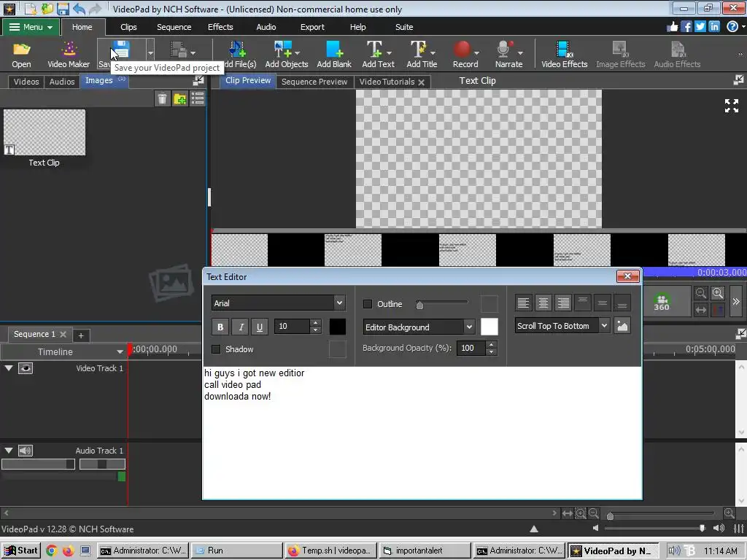Click the Add Text toolbar icon
Image resolution: width=747 pixels, height=560 pixels.
coord(374,50)
